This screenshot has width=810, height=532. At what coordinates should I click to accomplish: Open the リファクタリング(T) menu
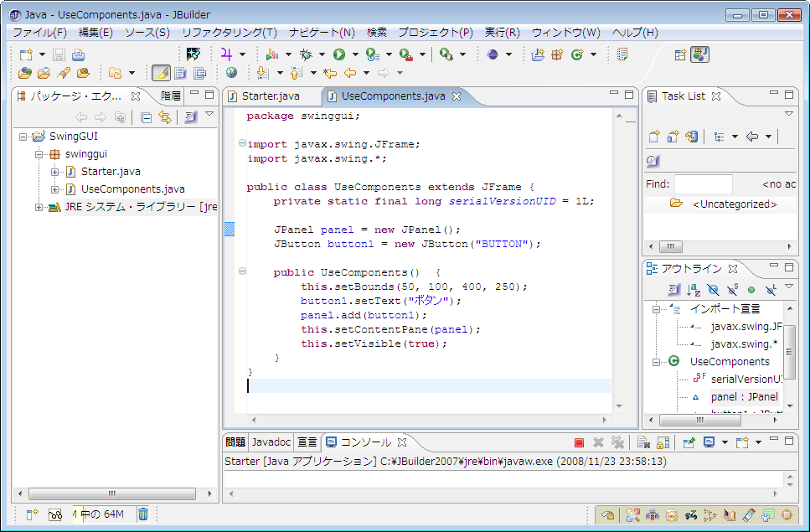(x=229, y=33)
